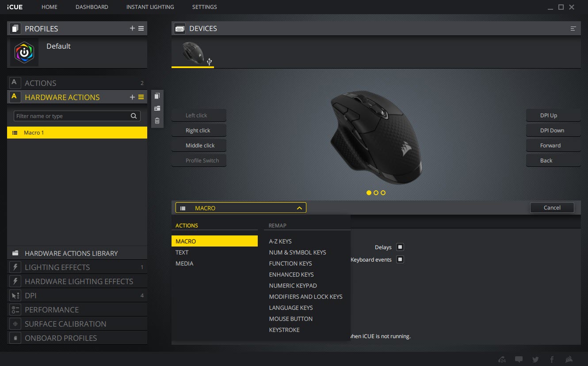Viewport: 588px width, 366px height.
Task: Open the Twitter icon
Action: (536, 359)
